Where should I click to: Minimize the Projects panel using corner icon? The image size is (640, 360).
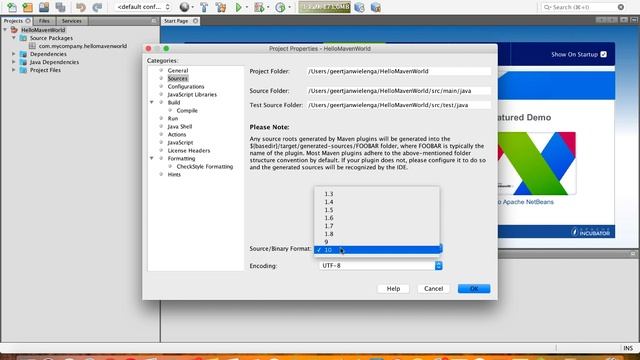pyautogui.click(x=154, y=21)
